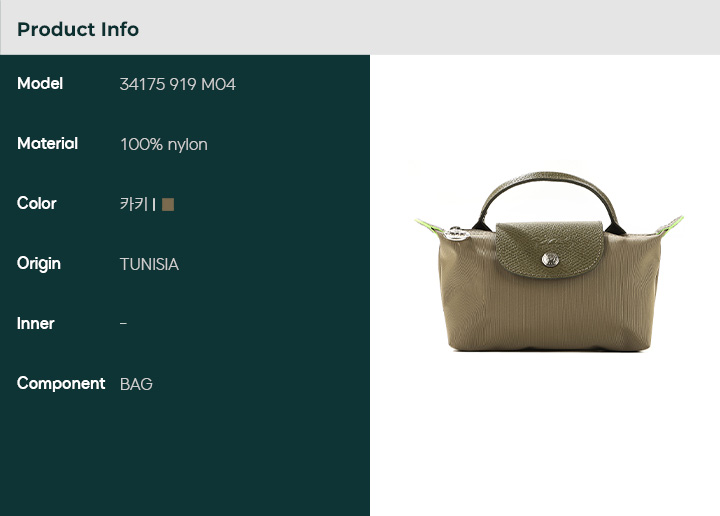The image size is (720, 516).
Task: Click the dash value beside Inner
Action: coord(123,324)
